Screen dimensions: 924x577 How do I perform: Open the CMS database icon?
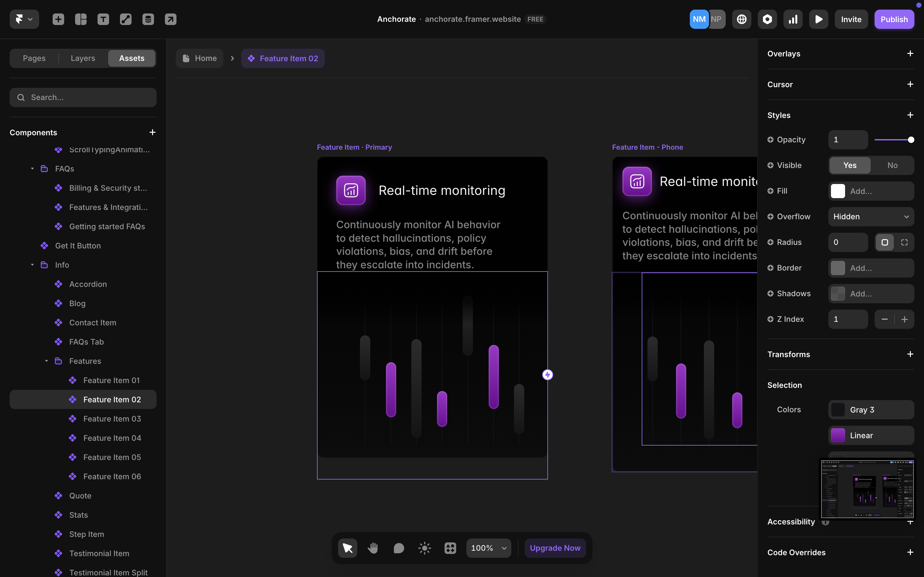(148, 19)
